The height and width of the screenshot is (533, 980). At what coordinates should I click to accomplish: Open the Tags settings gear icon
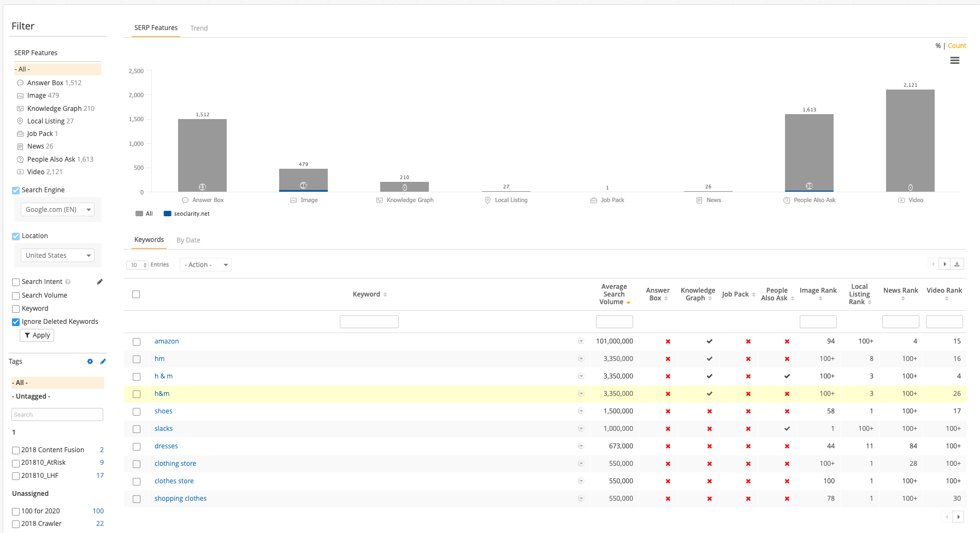pyautogui.click(x=90, y=361)
